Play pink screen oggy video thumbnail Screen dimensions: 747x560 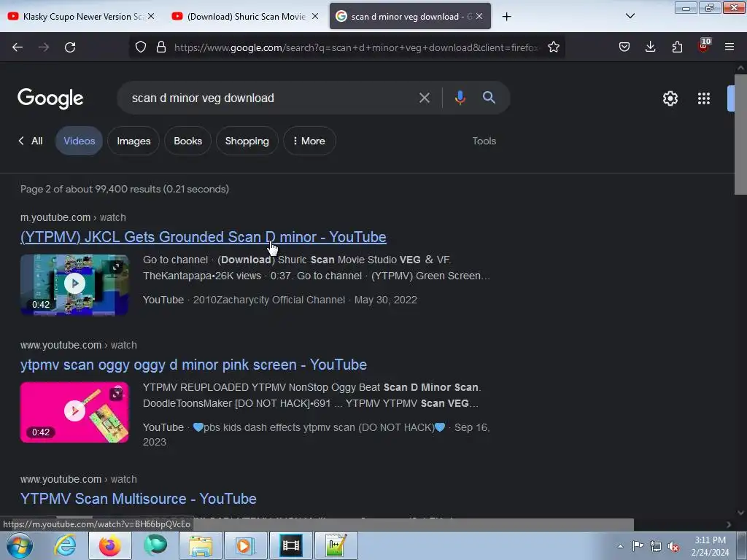point(74,412)
